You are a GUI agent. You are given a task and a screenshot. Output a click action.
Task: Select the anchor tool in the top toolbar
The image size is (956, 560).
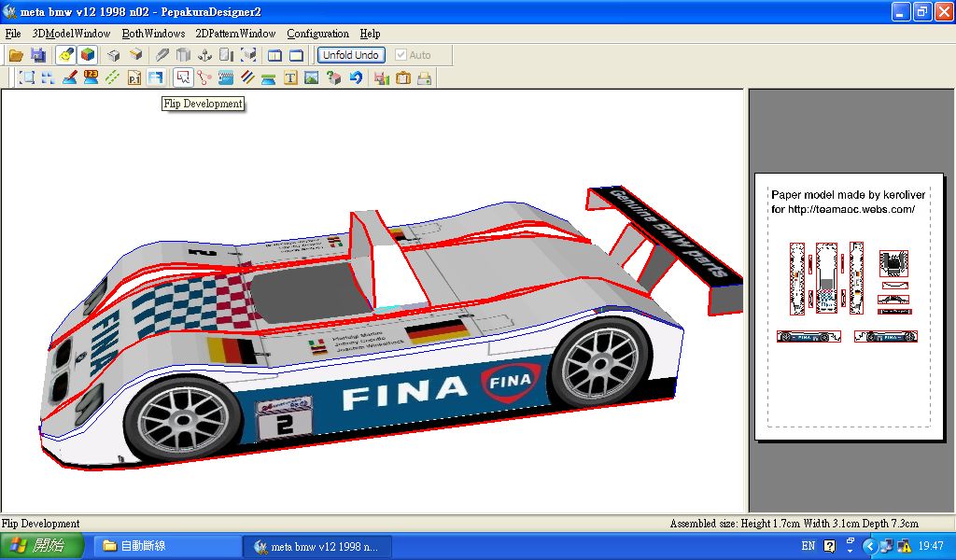coord(204,55)
